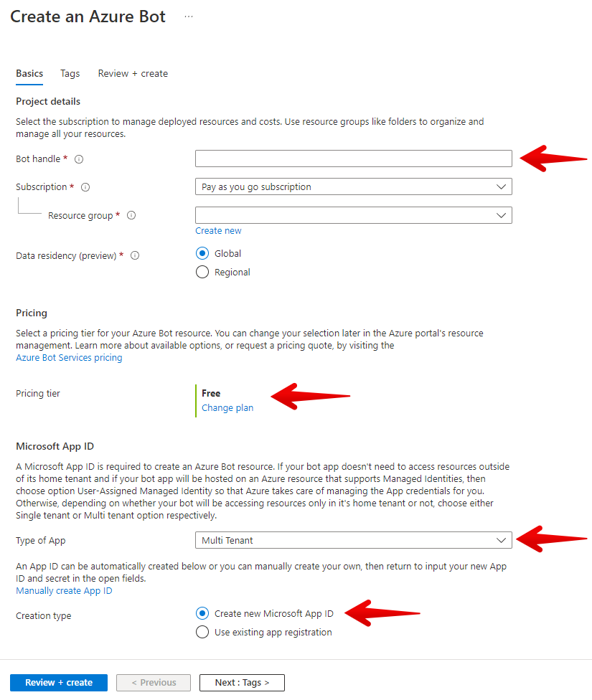Viewport: 592px width, 700px height.
Task: Go to the Review + create tab
Action: coord(133,73)
